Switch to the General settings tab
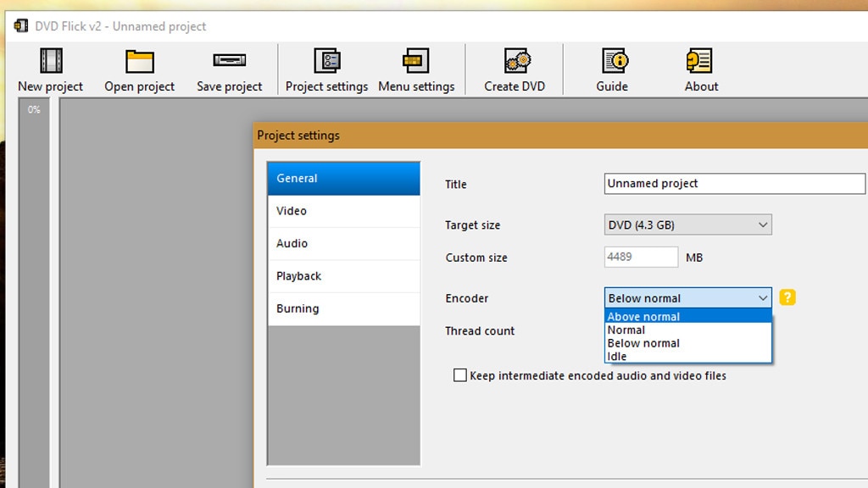Screen dimensions: 868x488 tap(343, 178)
